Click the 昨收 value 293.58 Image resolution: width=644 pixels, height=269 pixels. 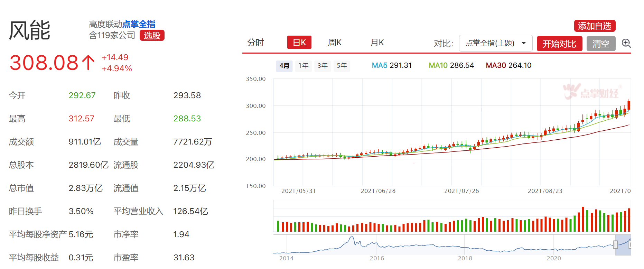pyautogui.click(x=187, y=95)
